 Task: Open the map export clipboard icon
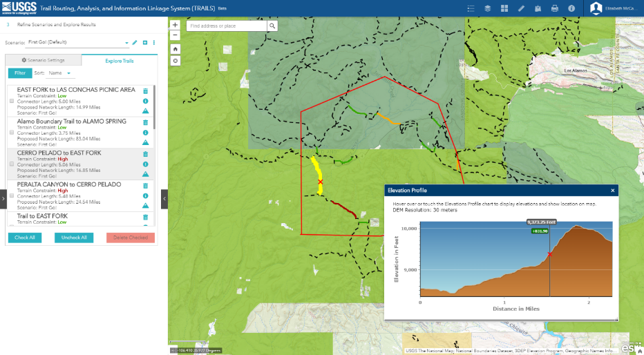pos(538,8)
